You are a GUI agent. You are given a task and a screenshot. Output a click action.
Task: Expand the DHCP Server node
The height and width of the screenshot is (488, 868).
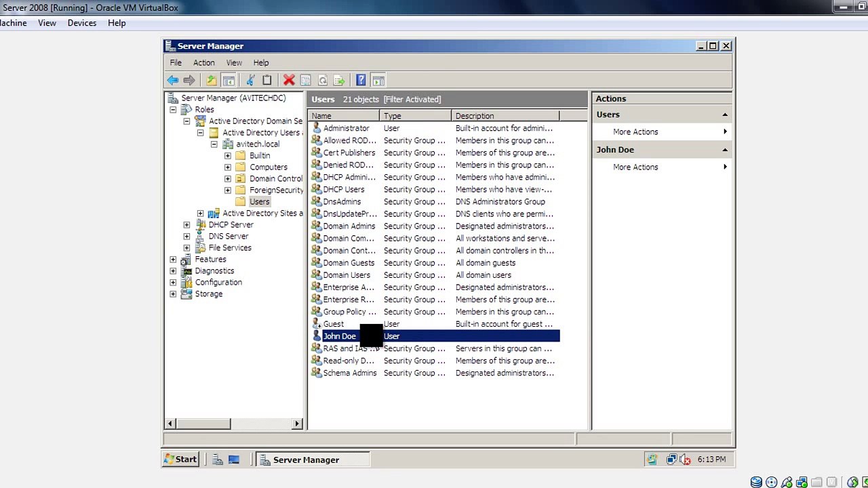tap(186, 225)
